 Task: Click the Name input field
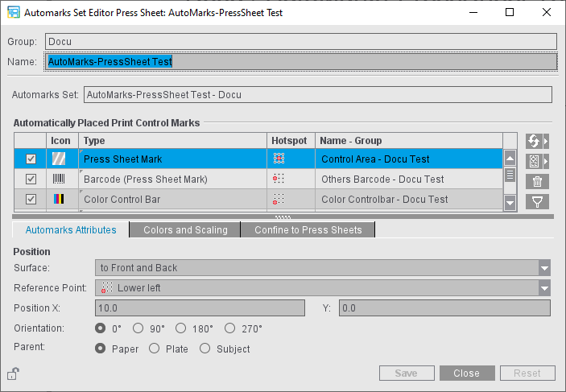tap(301, 61)
